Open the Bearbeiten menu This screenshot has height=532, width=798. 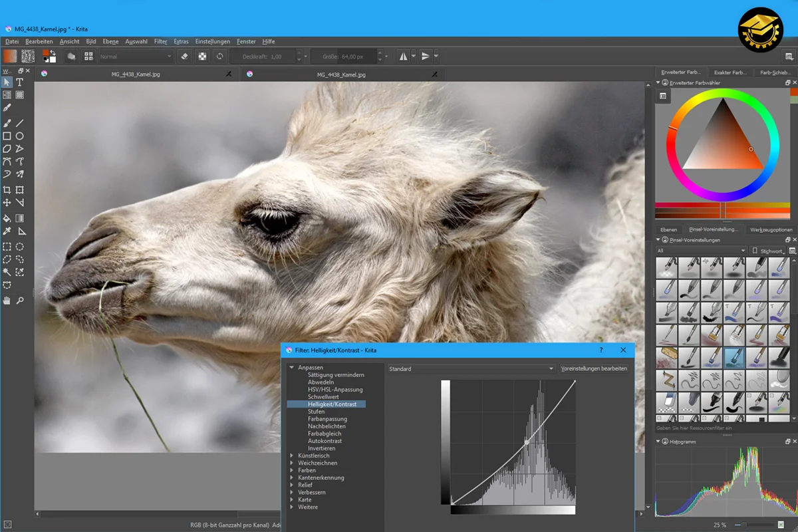pyautogui.click(x=39, y=41)
